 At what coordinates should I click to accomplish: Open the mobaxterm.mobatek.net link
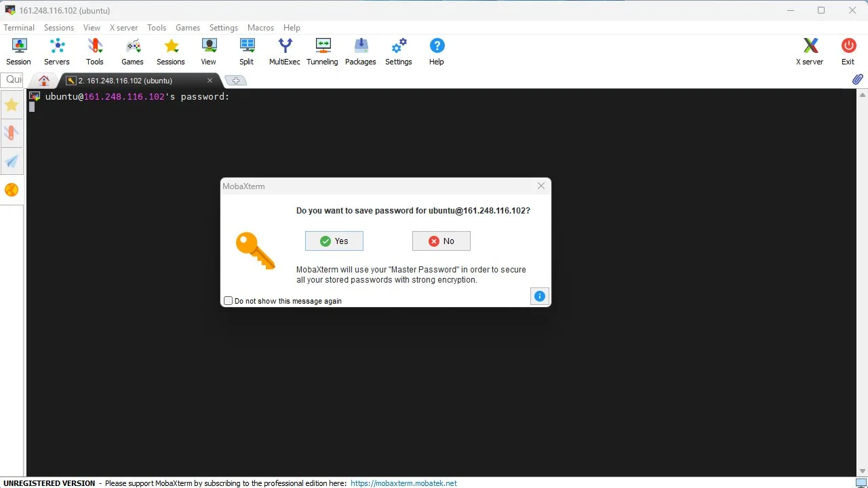tap(403, 483)
